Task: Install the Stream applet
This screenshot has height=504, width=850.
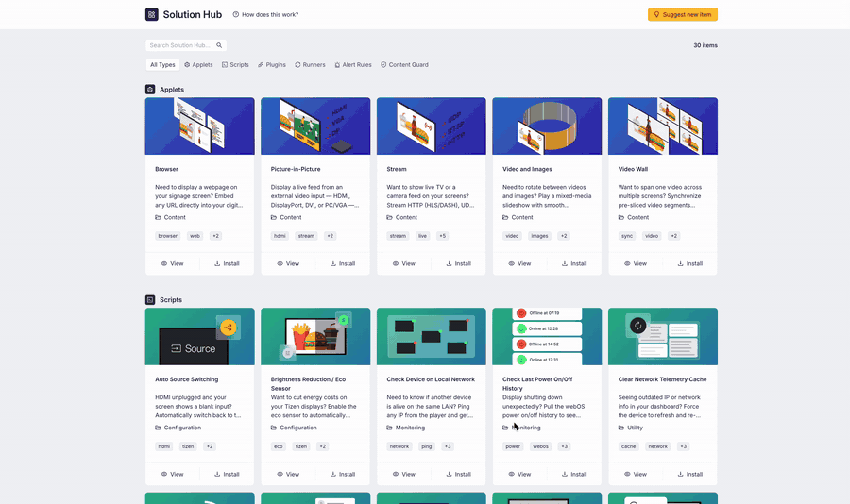Action: 459,264
